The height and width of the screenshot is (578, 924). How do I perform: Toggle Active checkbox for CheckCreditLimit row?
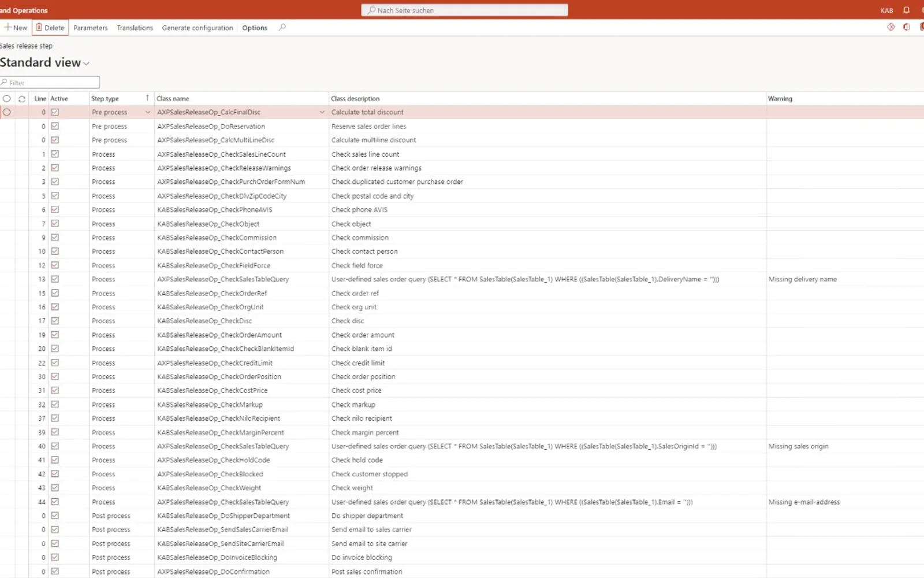pos(55,362)
